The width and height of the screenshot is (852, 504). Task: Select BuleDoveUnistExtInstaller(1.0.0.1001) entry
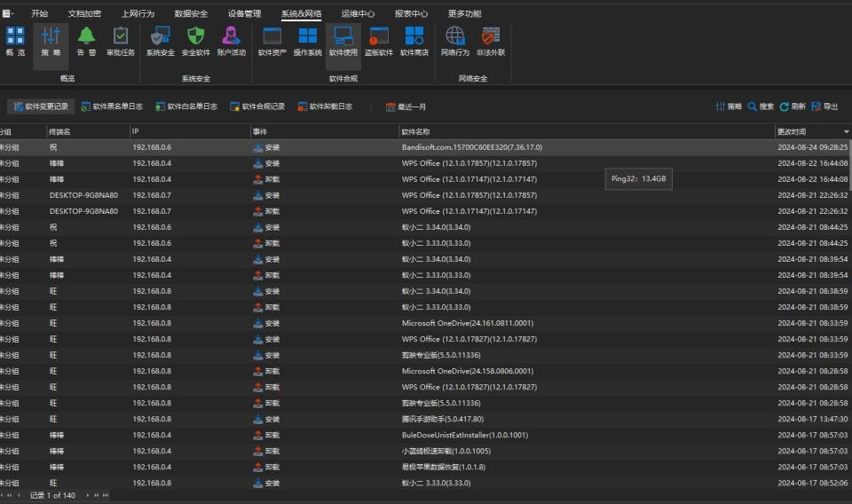pyautogui.click(x=464, y=435)
